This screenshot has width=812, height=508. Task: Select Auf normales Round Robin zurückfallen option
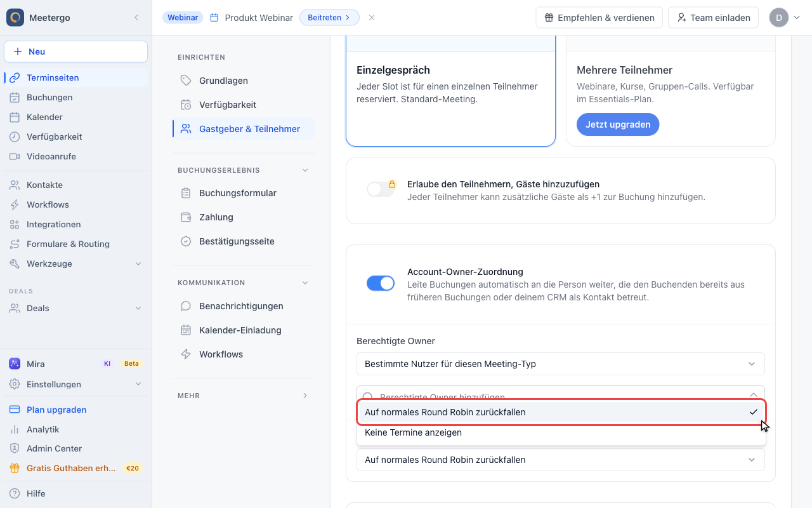click(x=561, y=412)
